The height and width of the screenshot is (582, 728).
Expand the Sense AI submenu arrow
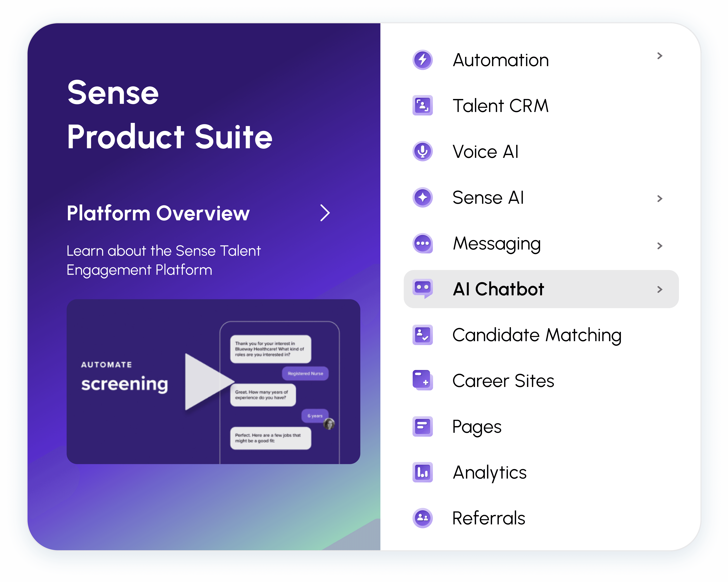tap(659, 199)
